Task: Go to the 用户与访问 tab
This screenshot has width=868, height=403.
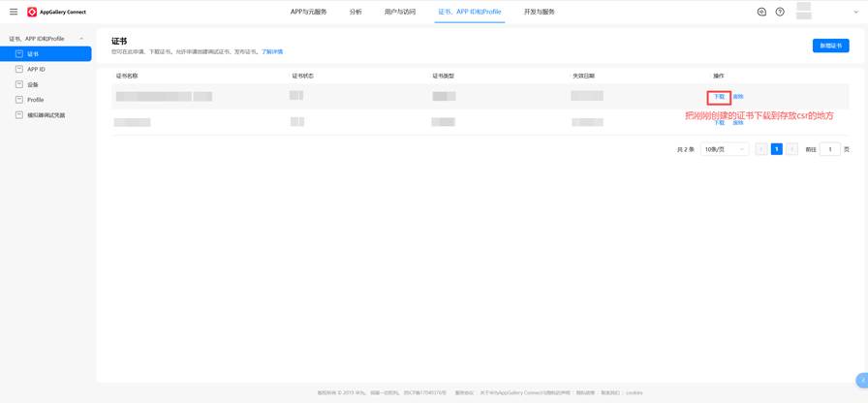Action: point(399,12)
